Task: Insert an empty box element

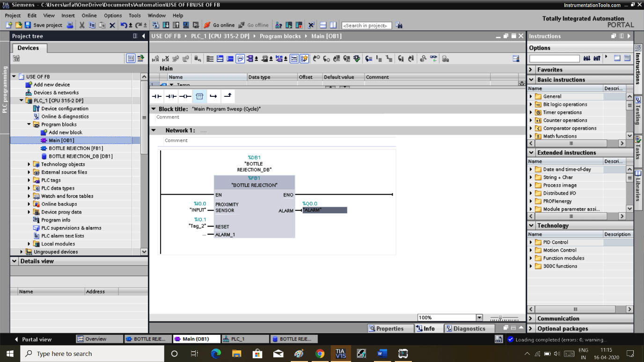Action: point(199,96)
